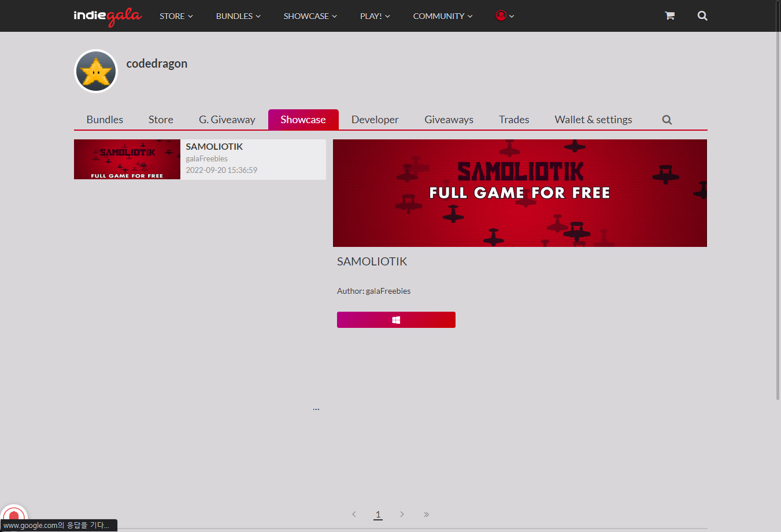
Task: Click galaFreebies under the list item
Action: 206,158
